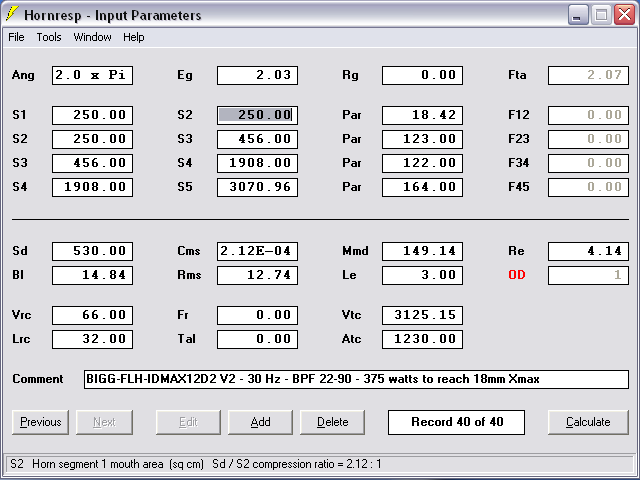The image size is (640, 480).
Task: Click the Lrc field with 32.00
Action: point(92,340)
